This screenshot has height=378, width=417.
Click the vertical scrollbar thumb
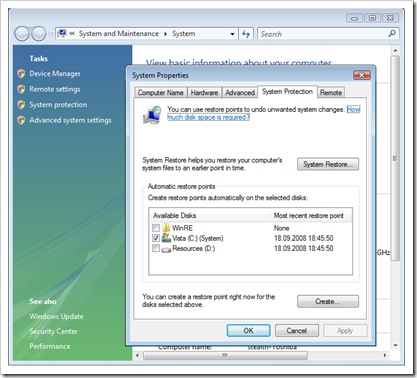pyautogui.click(x=395, y=158)
